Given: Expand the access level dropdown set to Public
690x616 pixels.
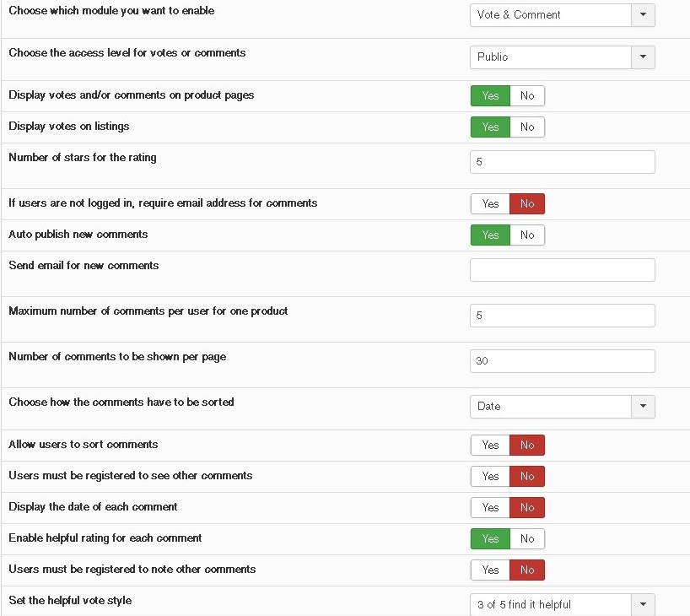Looking at the screenshot, I should click(x=562, y=57).
